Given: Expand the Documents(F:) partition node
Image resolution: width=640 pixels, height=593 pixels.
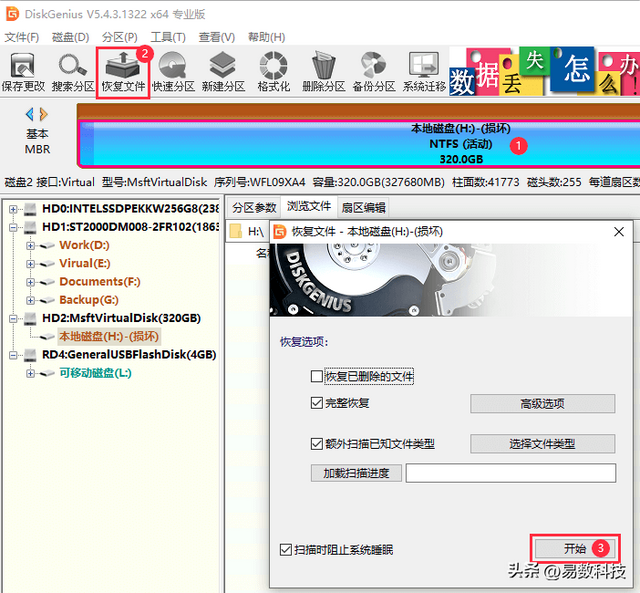Looking at the screenshot, I should (30, 282).
